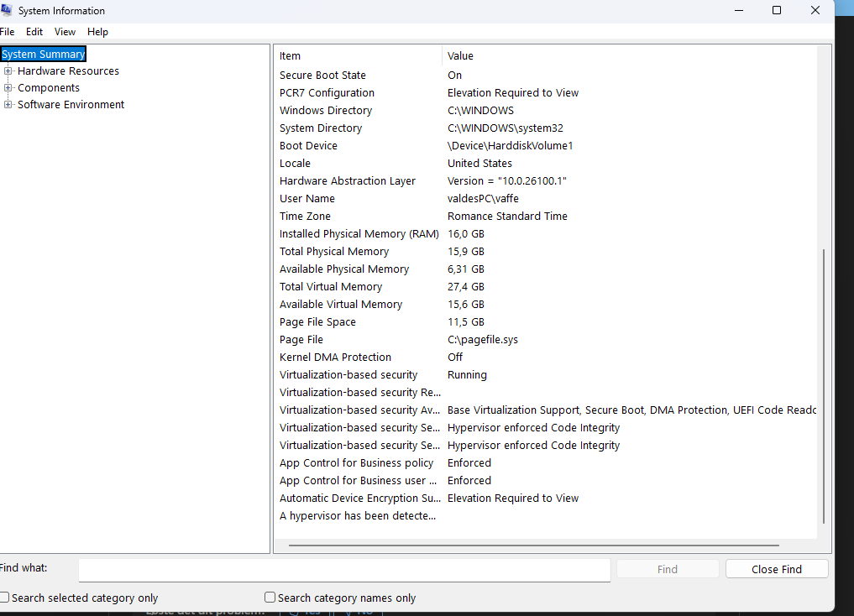The image size is (854, 616).
Task: Expand the Hardware Resources tree node
Action: pos(8,70)
